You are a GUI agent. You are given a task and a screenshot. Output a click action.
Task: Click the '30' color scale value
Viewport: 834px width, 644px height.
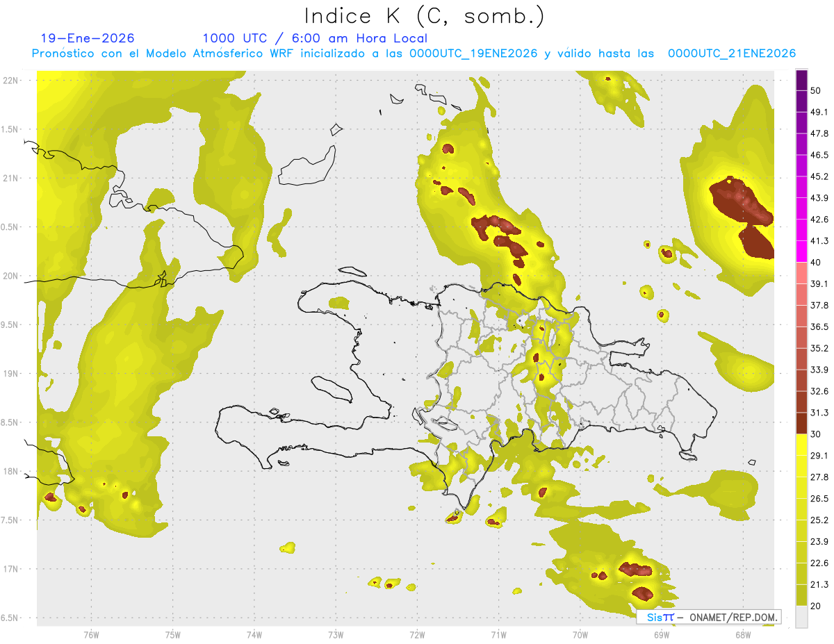(817, 434)
